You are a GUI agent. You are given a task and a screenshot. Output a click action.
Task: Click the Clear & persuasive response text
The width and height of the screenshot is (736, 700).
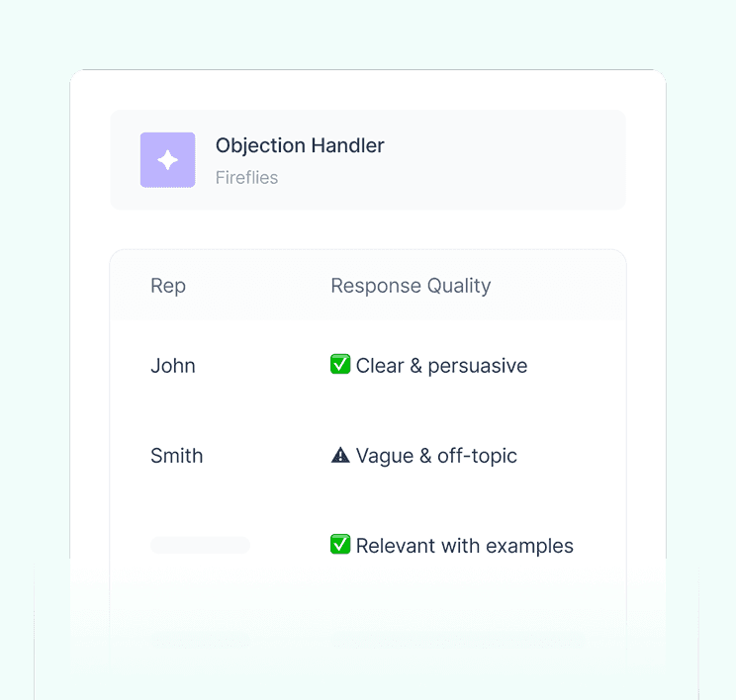tap(441, 366)
